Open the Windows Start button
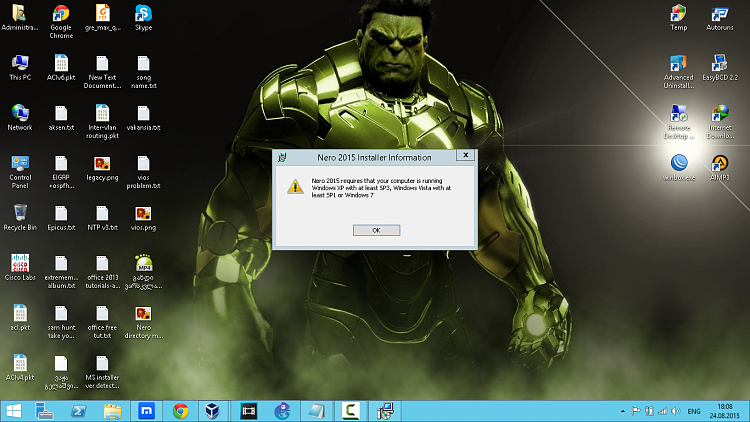This screenshot has height=422, width=750. pyautogui.click(x=13, y=411)
